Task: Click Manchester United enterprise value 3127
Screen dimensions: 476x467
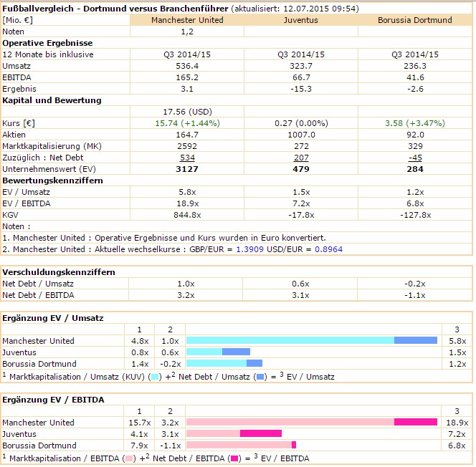Action: 187,169
